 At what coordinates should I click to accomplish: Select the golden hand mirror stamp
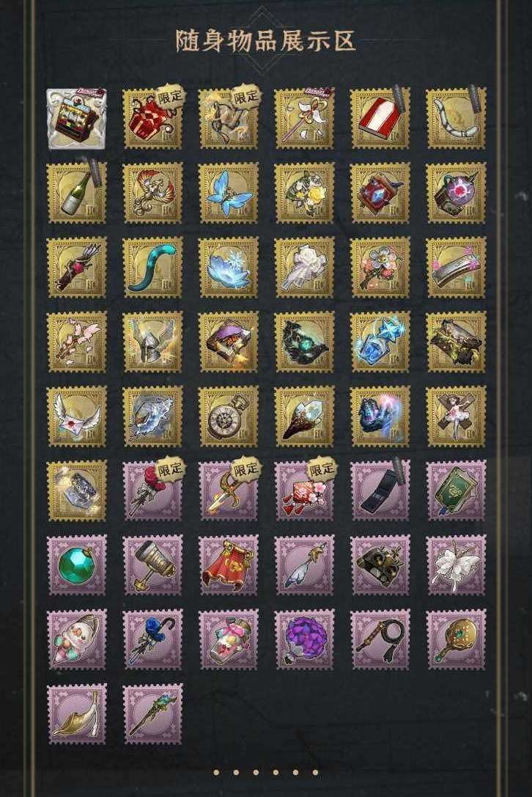click(x=457, y=639)
